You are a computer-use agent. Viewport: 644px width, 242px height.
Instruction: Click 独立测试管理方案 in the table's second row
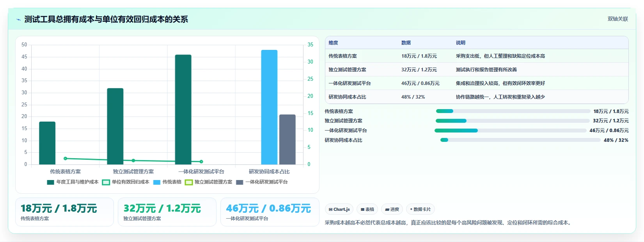[x=347, y=70]
